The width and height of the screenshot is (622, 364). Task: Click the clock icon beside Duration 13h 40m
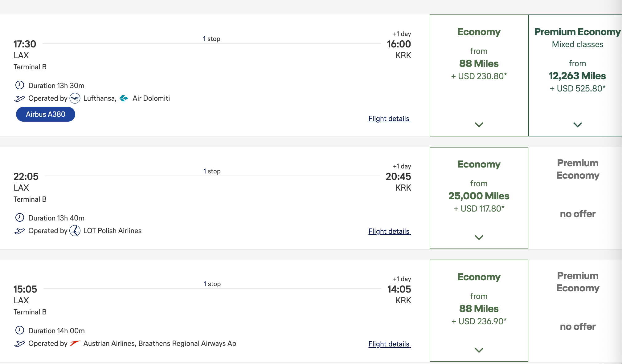(x=20, y=218)
